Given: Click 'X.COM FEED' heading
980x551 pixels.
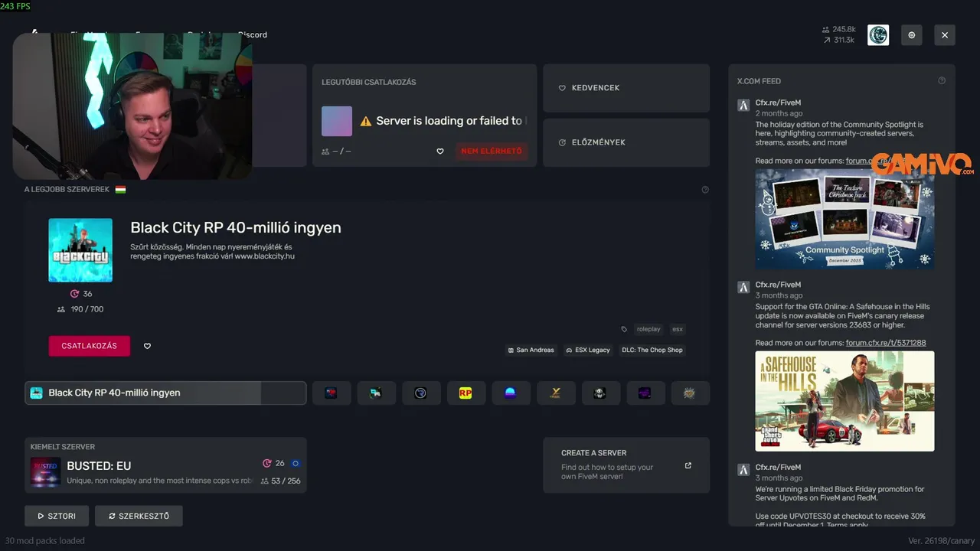Looking at the screenshot, I should [759, 81].
